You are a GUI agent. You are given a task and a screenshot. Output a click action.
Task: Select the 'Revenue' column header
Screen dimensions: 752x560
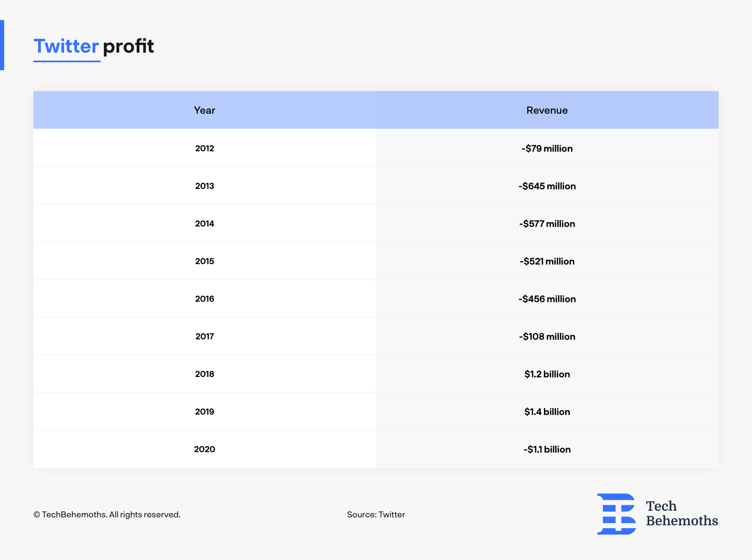pos(547,110)
